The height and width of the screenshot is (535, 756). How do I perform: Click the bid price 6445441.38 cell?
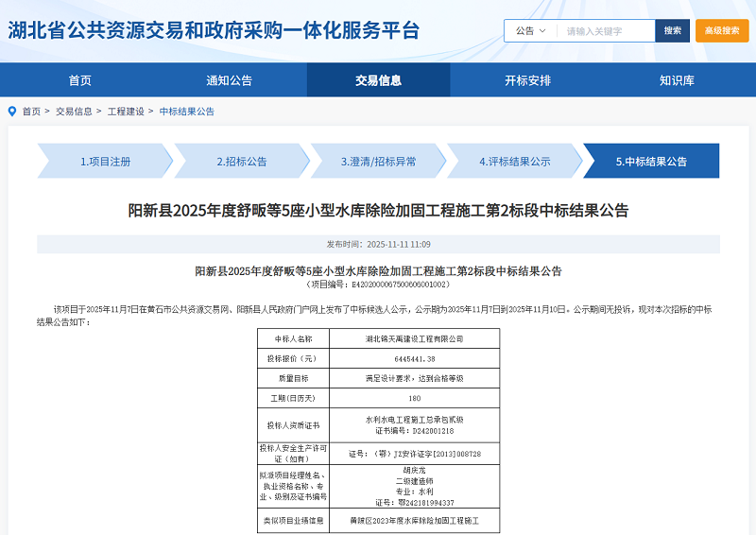pos(414,359)
